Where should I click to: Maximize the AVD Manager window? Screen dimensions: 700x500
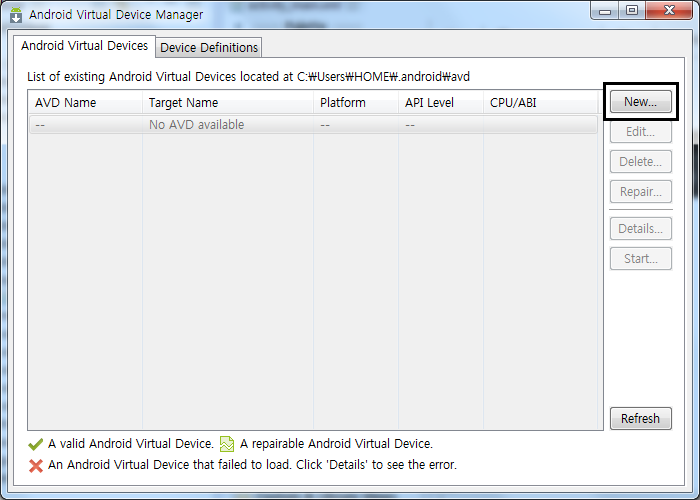point(632,11)
